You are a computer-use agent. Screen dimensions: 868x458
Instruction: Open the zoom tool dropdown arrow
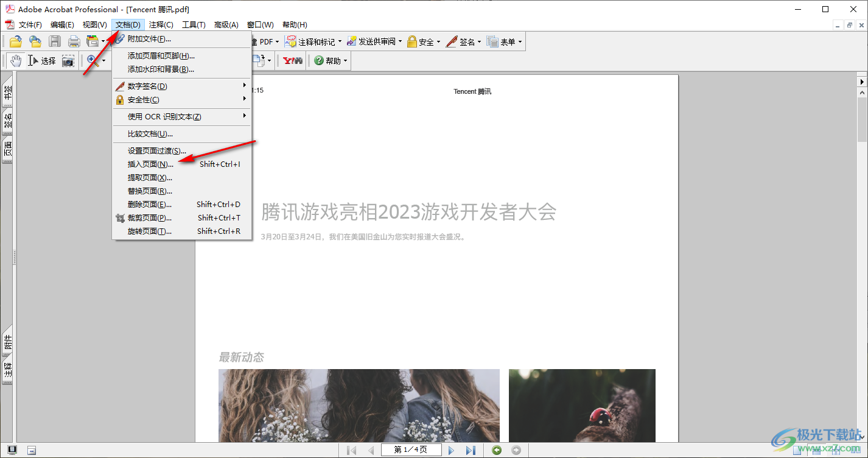tap(103, 60)
